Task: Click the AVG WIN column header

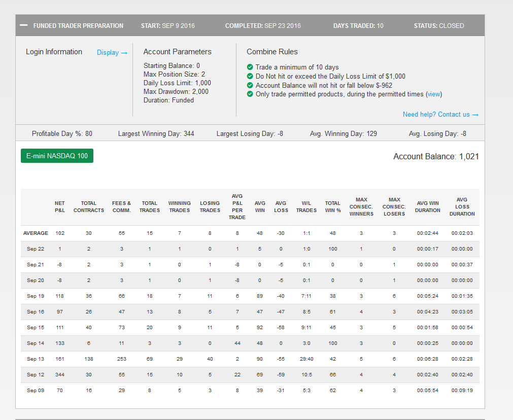Action: (260, 207)
